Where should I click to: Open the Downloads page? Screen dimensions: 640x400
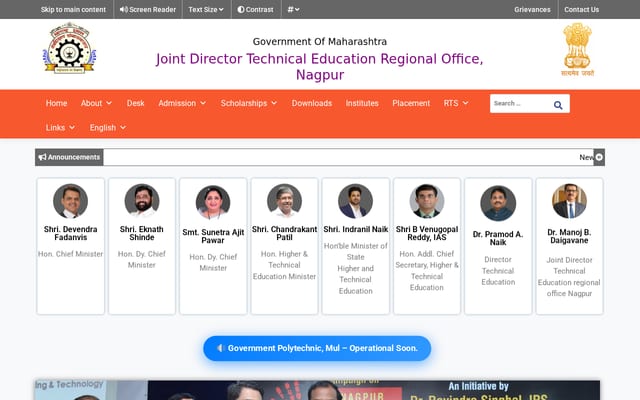pyautogui.click(x=312, y=103)
